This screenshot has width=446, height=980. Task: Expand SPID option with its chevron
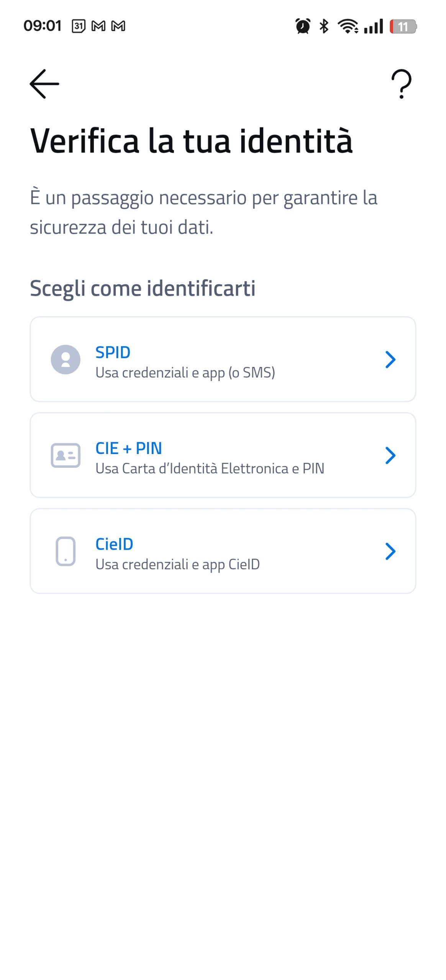(x=390, y=359)
